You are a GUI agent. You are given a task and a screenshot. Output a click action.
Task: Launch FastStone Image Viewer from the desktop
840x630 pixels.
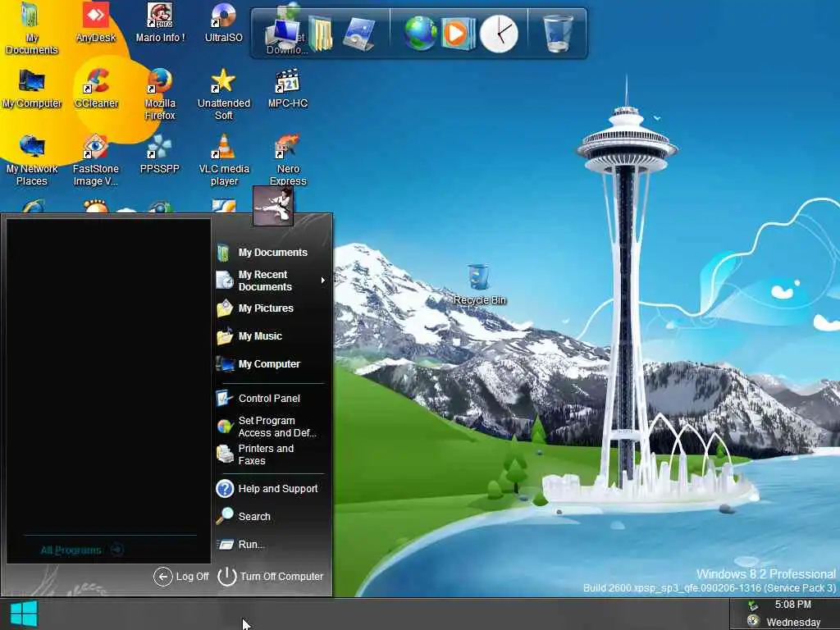96,160
